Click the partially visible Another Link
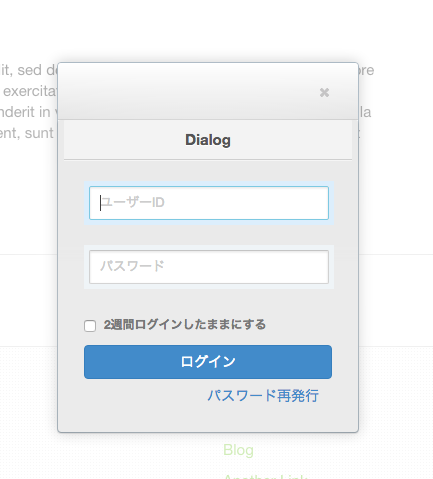Image resolution: width=433 pixels, height=479 pixels. 265,477
